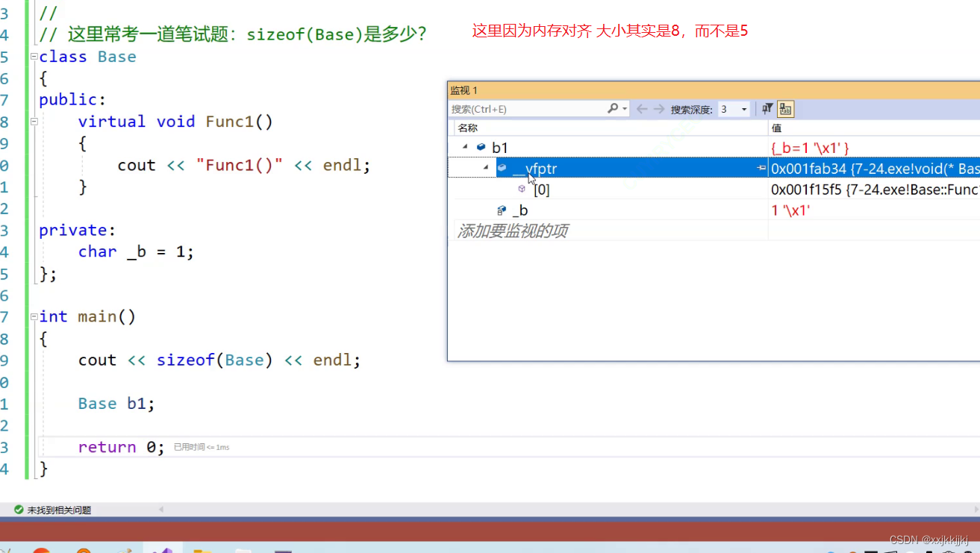Click the code line class Base
The height and width of the screenshot is (553, 980).
click(87, 57)
